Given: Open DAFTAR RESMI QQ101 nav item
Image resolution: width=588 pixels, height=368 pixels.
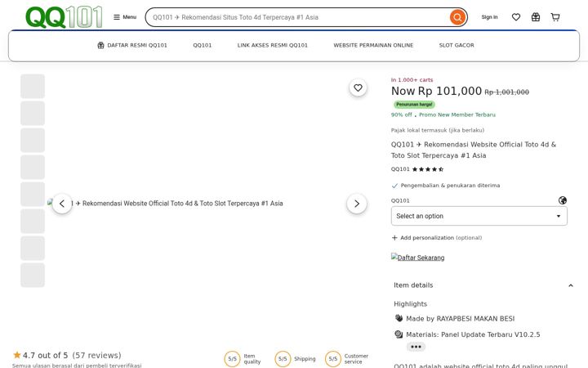Looking at the screenshot, I should tap(132, 45).
